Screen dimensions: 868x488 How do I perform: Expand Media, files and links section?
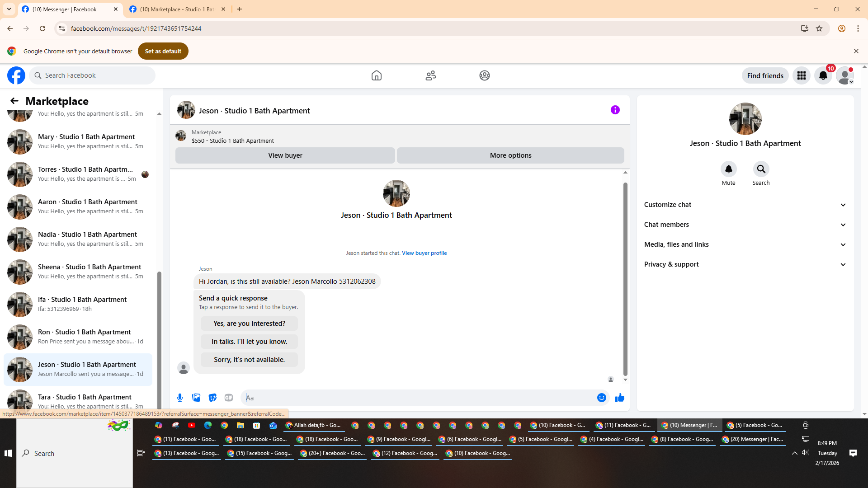[745, 244]
